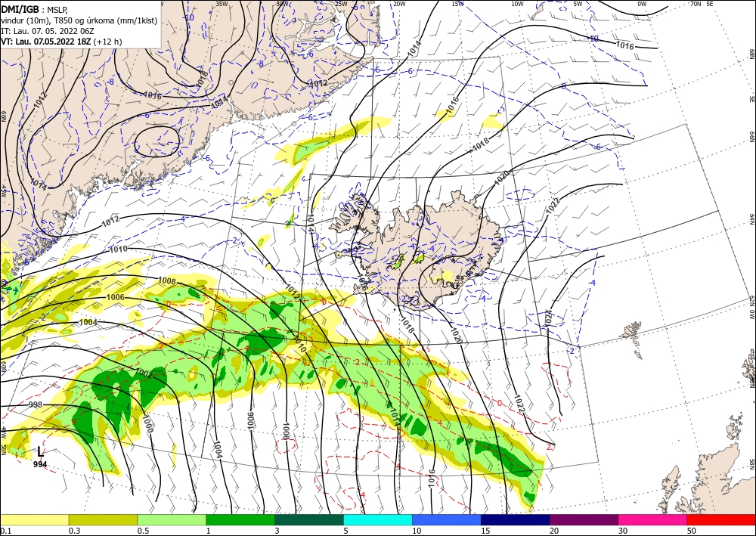Click the blue 10–15 legend swatch
The height and width of the screenshot is (536, 756).
[447, 519]
